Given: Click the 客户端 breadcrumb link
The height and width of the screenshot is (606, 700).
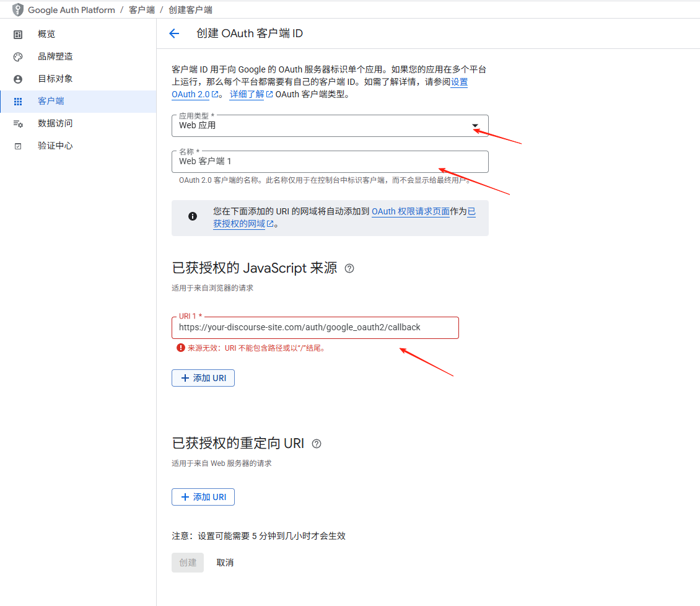Looking at the screenshot, I should coord(141,10).
